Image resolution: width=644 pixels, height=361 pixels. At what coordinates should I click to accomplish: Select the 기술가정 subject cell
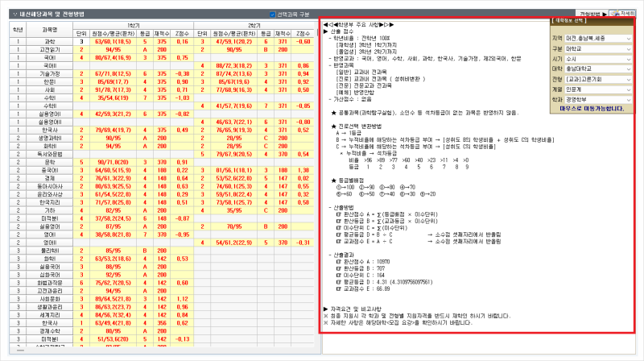pos(50,73)
